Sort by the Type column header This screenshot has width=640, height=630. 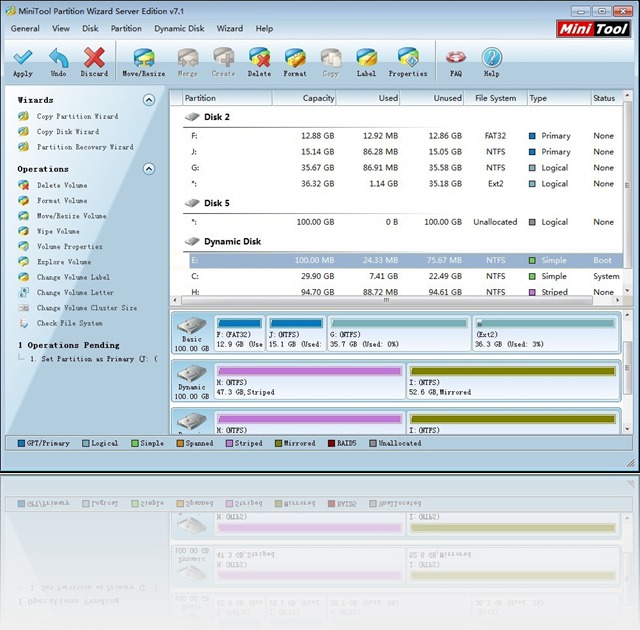pos(559,98)
